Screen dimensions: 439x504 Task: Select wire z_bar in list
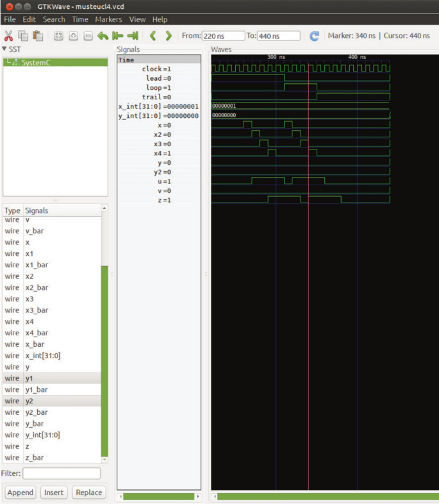52,457
